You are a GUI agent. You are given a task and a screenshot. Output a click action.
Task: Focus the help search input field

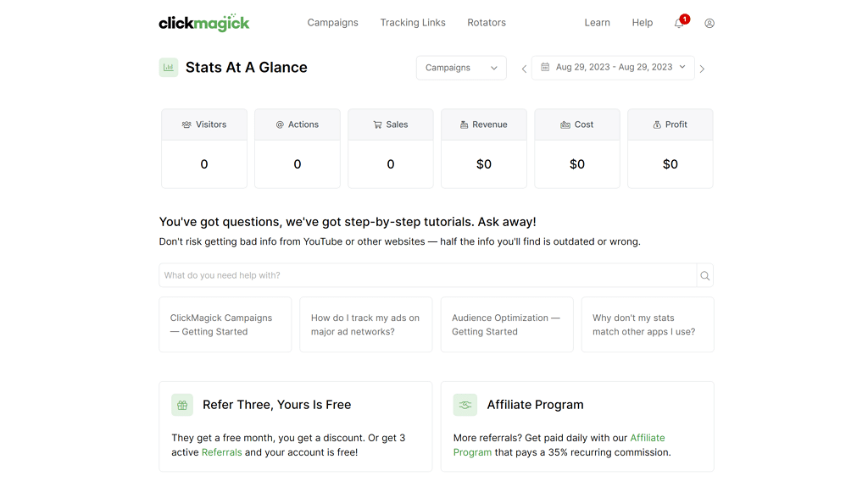pos(428,275)
